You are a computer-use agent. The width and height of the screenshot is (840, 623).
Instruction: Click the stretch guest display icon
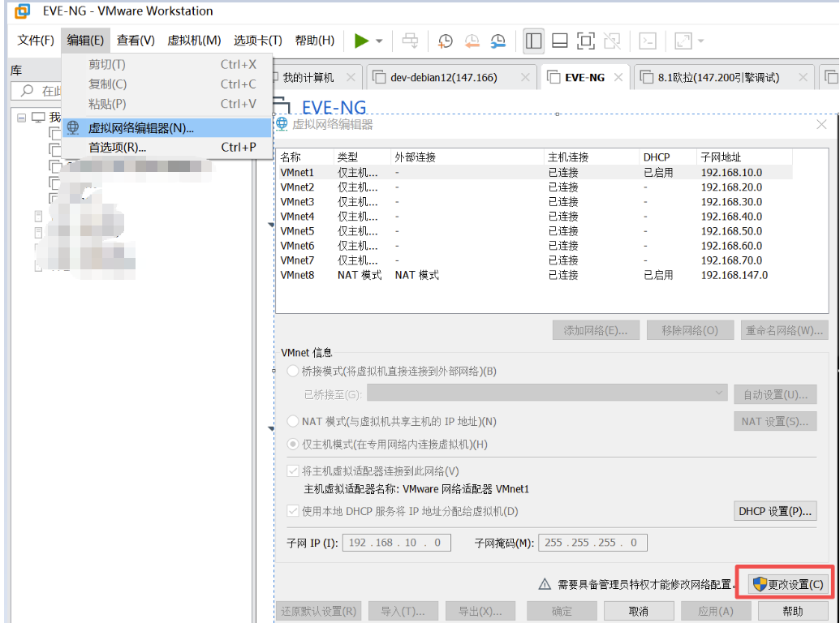click(683, 41)
